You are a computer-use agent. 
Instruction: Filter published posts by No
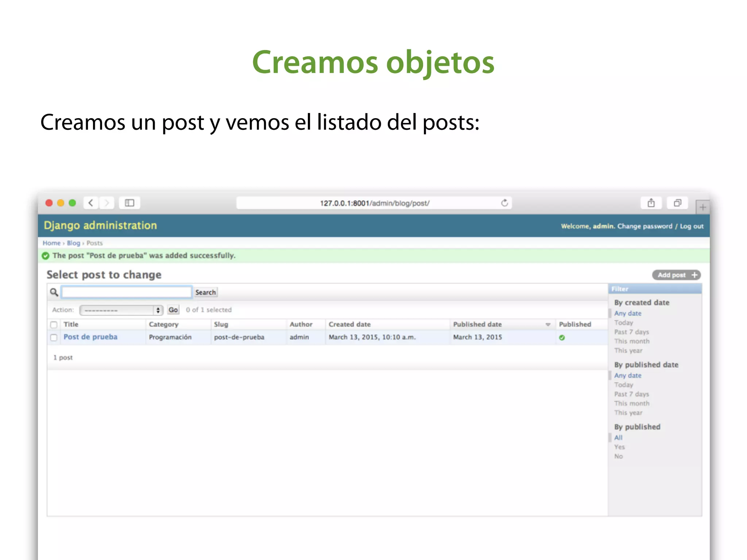click(618, 456)
